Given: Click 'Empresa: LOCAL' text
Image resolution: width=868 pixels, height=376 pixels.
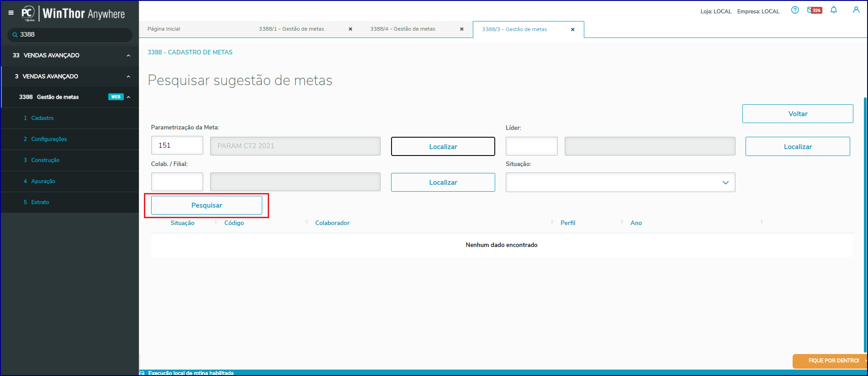Looking at the screenshot, I should coord(758,11).
